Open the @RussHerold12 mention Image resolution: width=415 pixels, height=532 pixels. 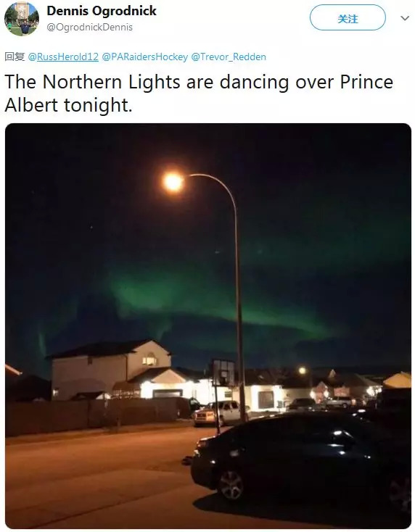coord(63,57)
